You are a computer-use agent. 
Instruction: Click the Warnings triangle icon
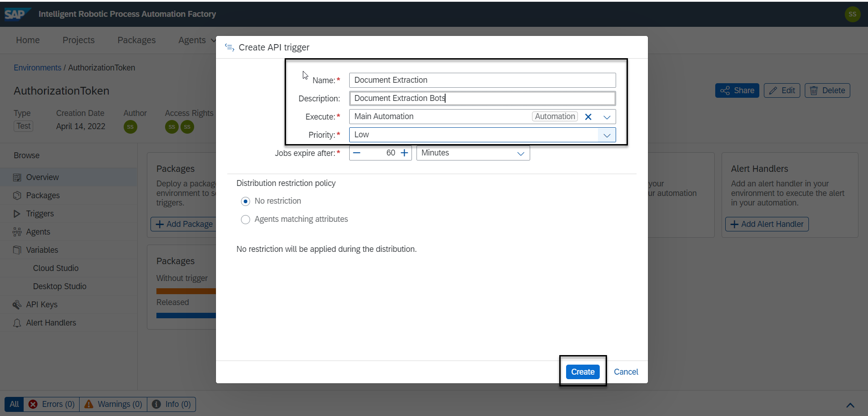pyautogui.click(x=89, y=404)
